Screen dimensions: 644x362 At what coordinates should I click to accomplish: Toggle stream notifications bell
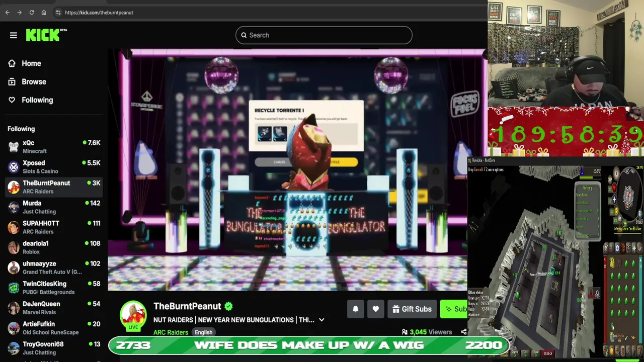[355, 309]
